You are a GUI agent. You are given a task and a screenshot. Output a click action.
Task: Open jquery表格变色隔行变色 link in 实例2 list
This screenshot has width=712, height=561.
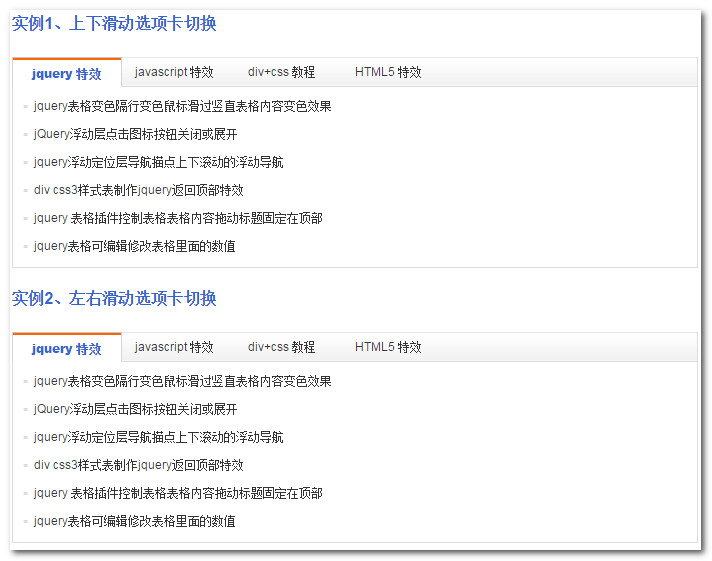183,381
